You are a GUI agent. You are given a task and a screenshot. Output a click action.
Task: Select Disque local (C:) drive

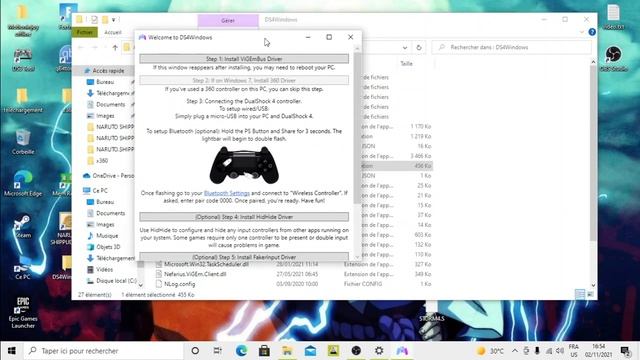(x=116, y=281)
